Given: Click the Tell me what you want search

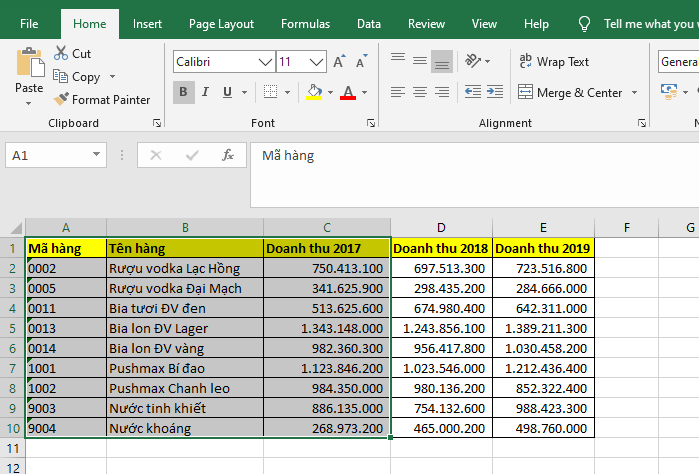Looking at the screenshot, I should point(648,24).
